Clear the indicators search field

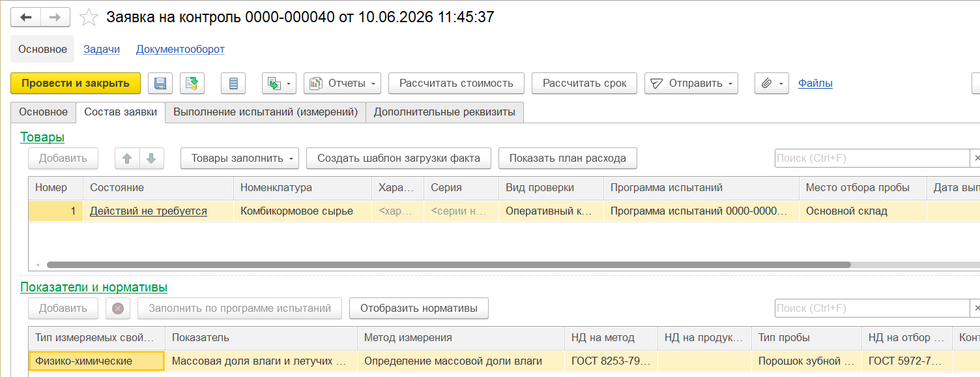(975, 309)
